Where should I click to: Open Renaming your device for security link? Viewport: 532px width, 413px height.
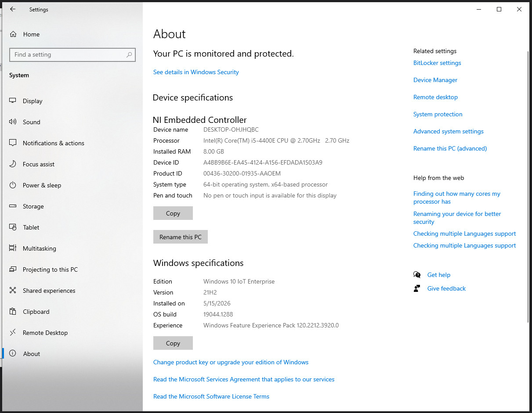(x=457, y=218)
